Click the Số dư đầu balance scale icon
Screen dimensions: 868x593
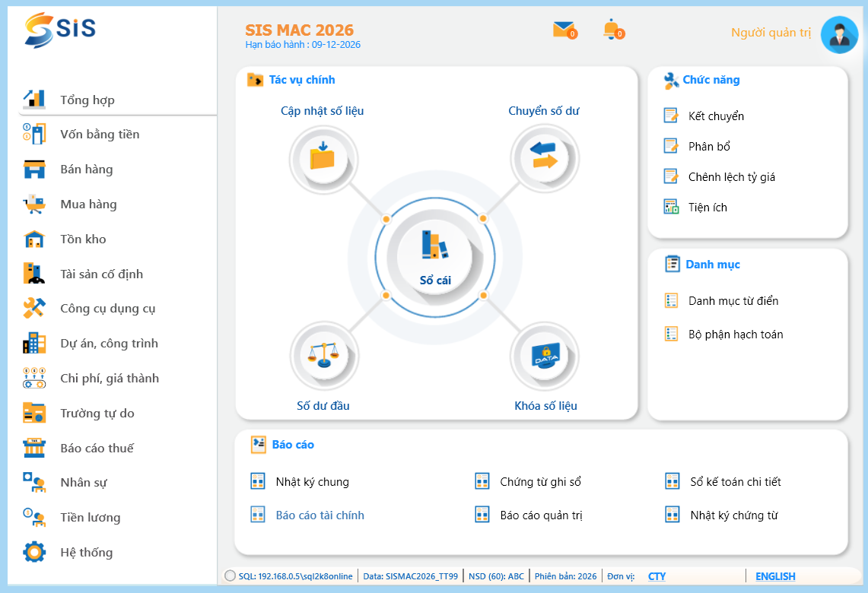(x=323, y=354)
